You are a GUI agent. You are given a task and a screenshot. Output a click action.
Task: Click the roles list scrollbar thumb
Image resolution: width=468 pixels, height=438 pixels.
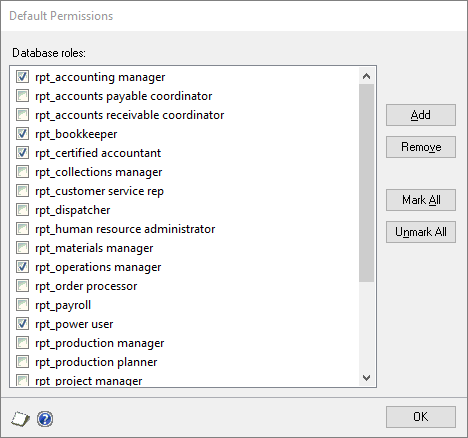tap(366, 183)
